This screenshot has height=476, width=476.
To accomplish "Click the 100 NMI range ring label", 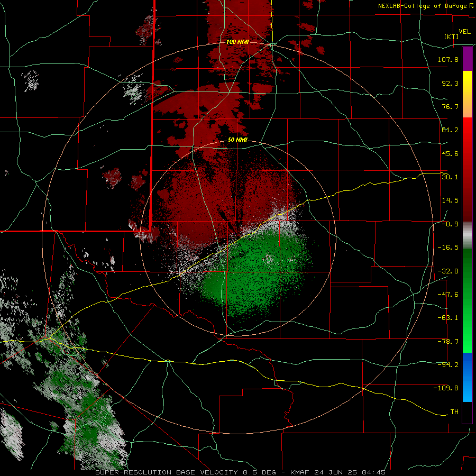I will pos(237,42).
